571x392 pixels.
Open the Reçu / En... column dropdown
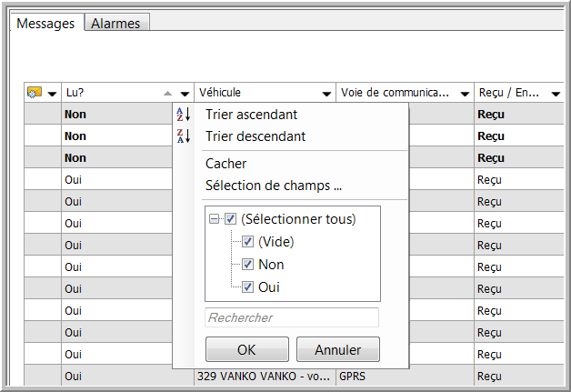point(556,93)
